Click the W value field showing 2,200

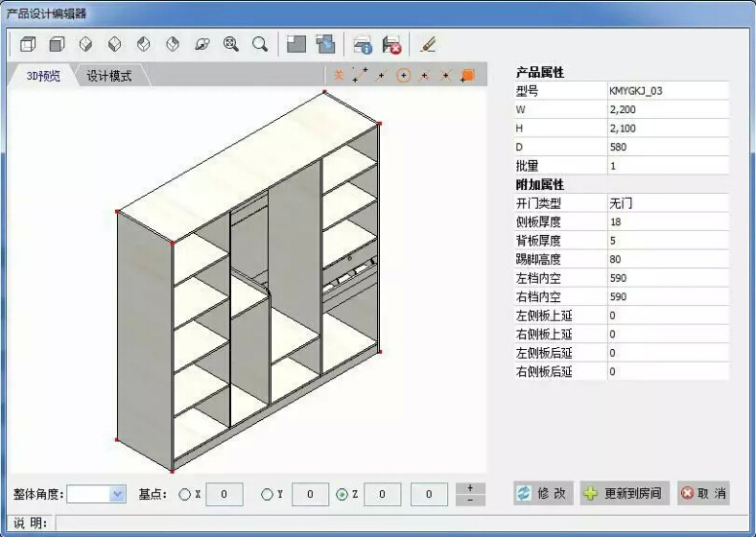pos(667,109)
